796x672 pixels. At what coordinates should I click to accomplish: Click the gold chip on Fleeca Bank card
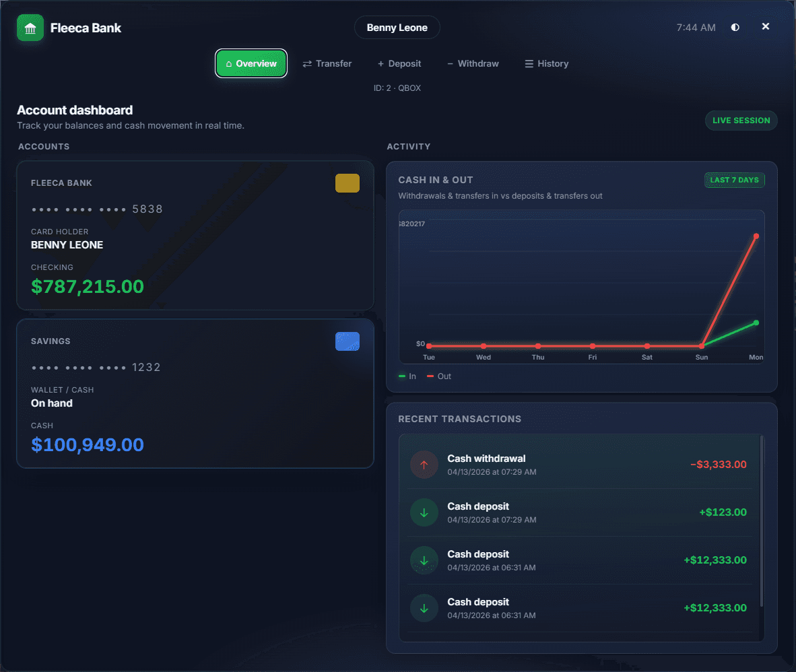coord(347,183)
